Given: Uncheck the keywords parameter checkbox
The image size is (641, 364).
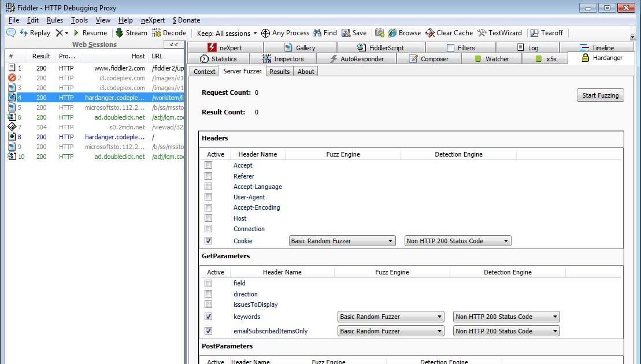Looking at the screenshot, I should click(x=209, y=316).
